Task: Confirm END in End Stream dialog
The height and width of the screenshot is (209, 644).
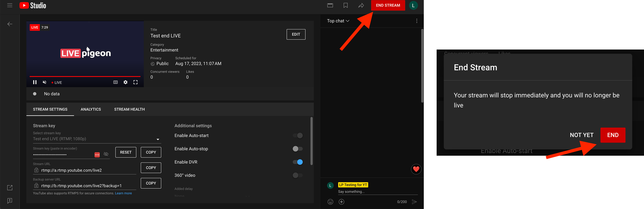Action: tap(613, 135)
